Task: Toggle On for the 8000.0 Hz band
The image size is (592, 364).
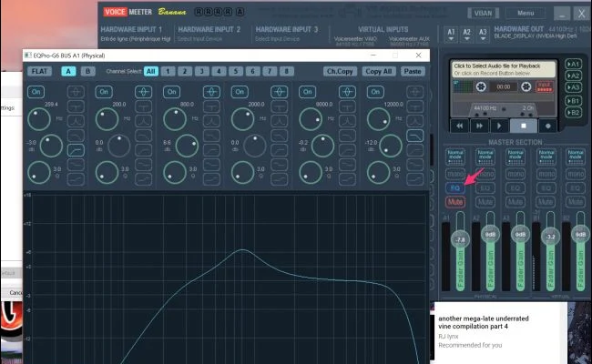Action: 307,92
